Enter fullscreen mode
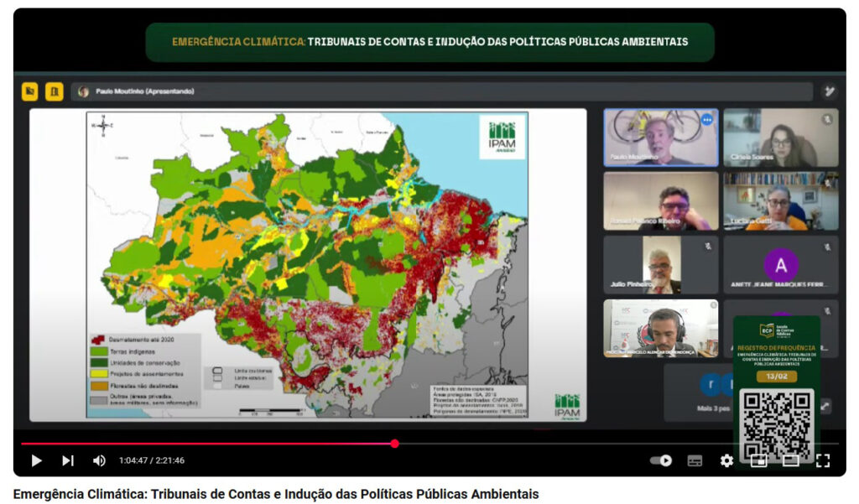859x504 pixels. click(823, 460)
